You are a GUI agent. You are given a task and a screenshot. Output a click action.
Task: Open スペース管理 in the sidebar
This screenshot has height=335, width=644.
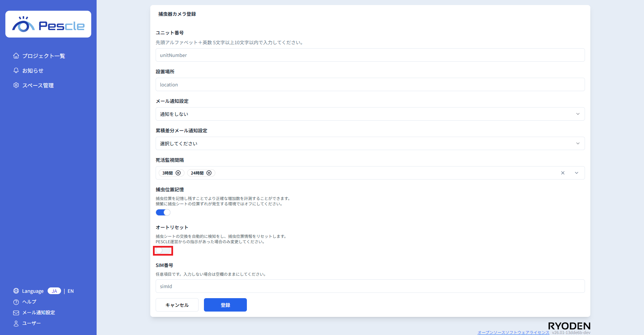38,85
